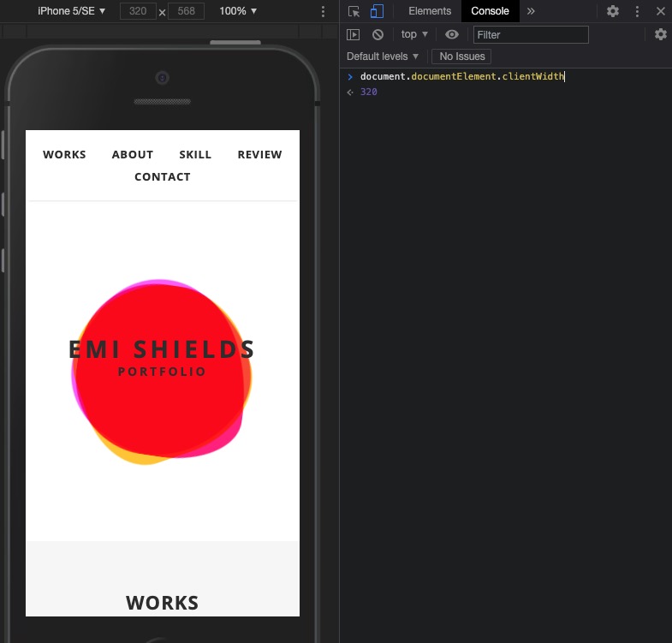Activate the inspect element picker icon
The height and width of the screenshot is (643, 672).
354,11
